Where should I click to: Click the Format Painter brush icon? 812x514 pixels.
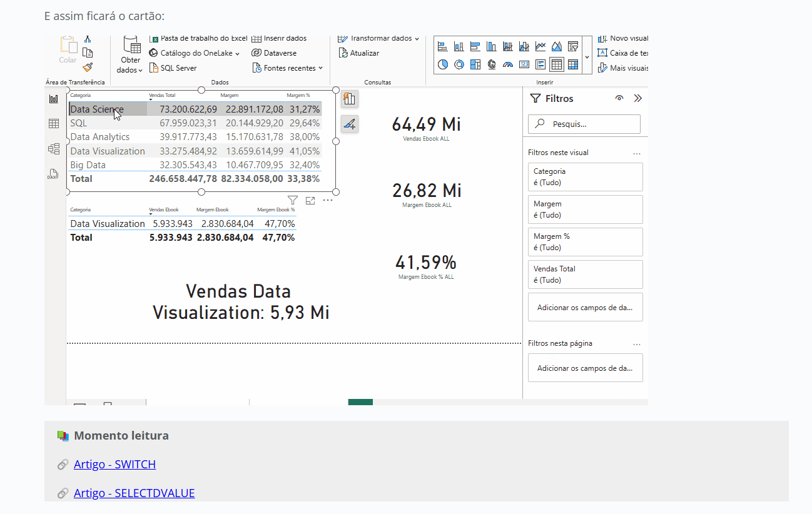[88, 67]
